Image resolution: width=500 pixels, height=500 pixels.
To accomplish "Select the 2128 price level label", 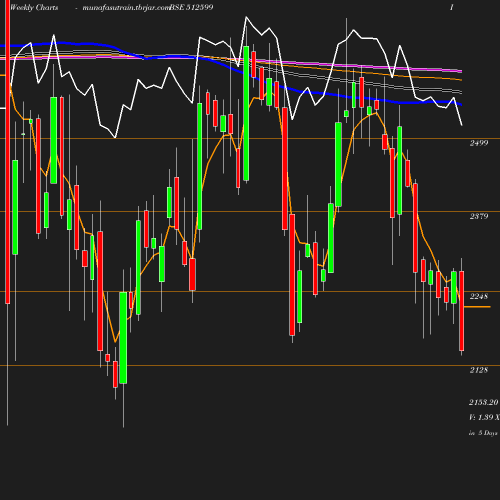I will [x=479, y=370].
